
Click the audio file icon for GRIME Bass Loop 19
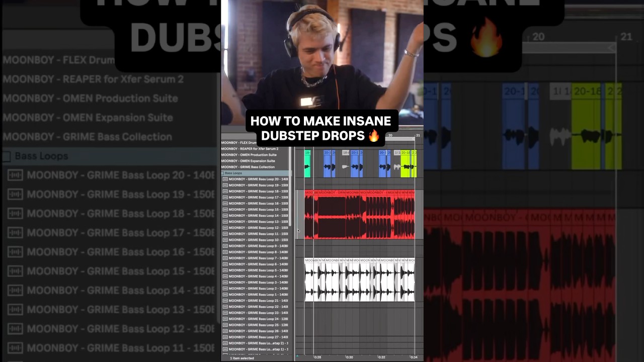coord(225,185)
